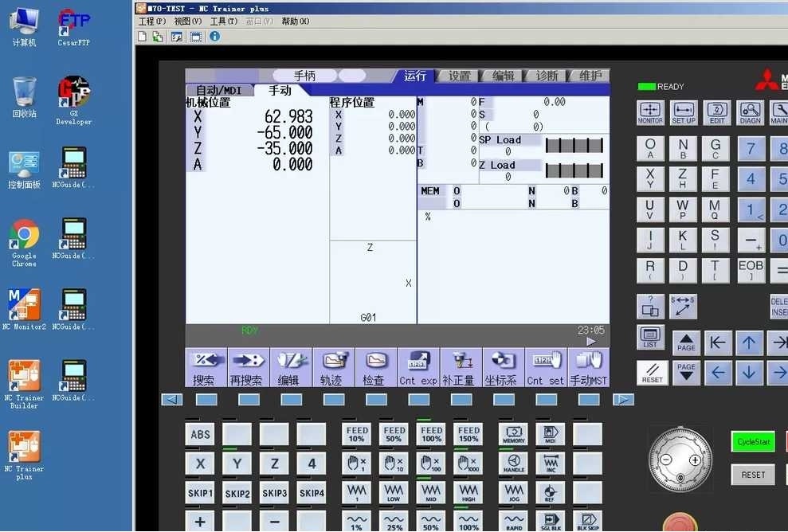Open the 补正量 offset softkey
788x532 pixels.
[x=461, y=368]
